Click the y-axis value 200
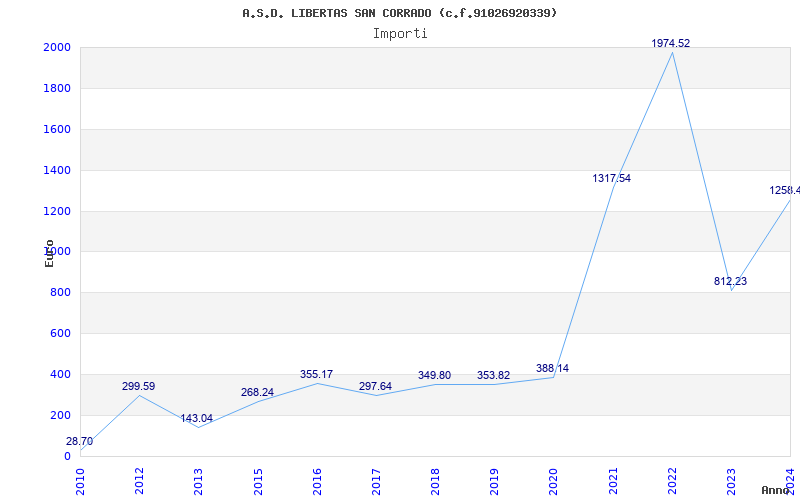The image size is (800, 500). coord(60,415)
